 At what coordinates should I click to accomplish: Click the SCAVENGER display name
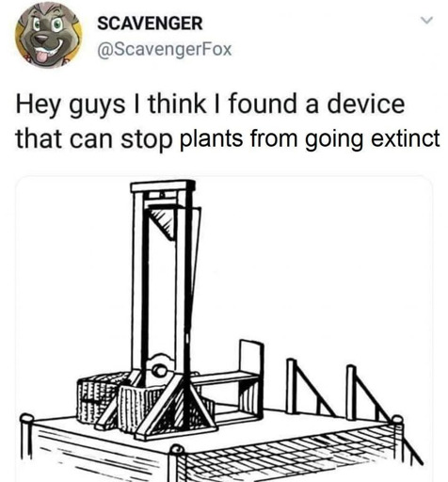150,24
